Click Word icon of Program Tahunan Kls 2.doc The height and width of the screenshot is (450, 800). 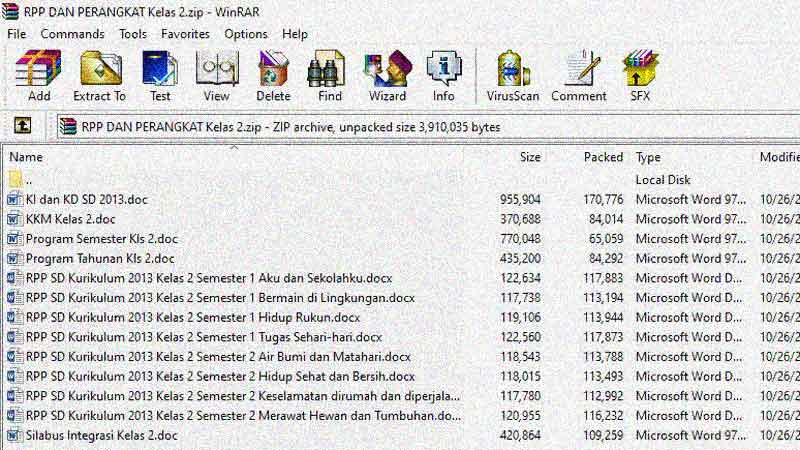click(x=15, y=258)
